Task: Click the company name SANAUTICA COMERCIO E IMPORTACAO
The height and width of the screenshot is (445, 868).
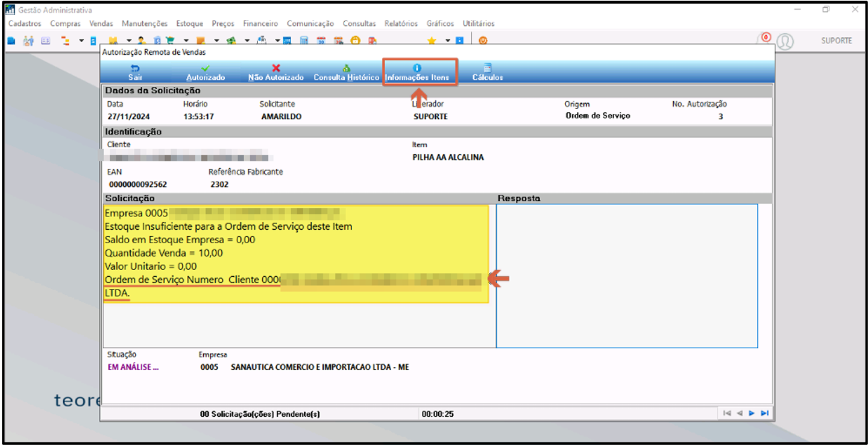Action: click(319, 367)
